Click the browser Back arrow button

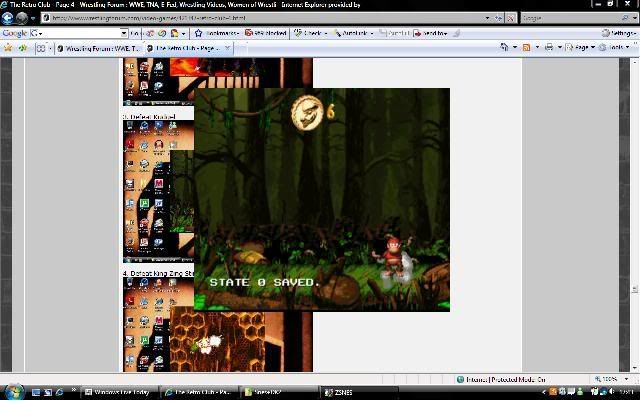coord(7,18)
